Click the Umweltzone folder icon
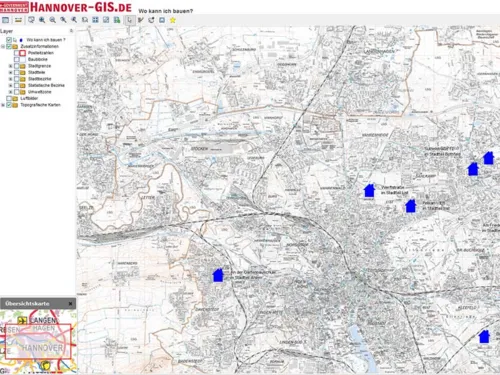 (23, 92)
